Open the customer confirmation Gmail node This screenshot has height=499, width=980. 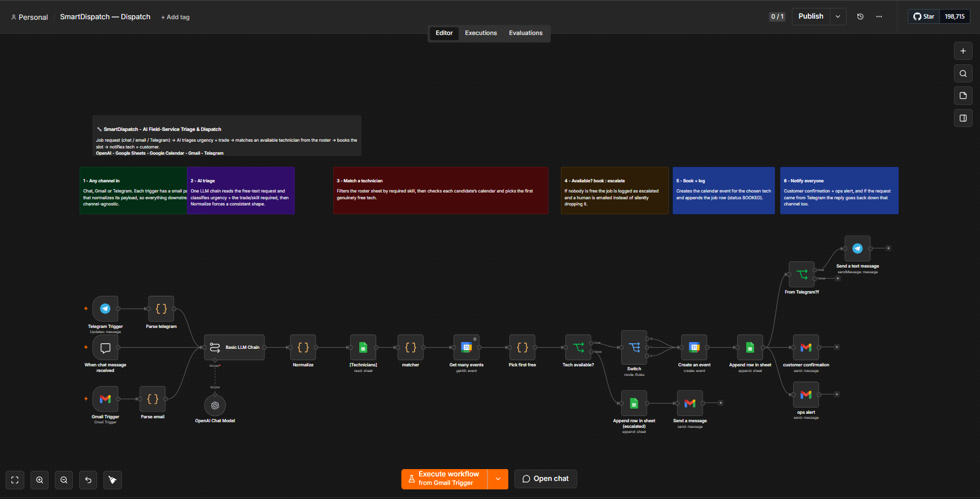pos(806,348)
